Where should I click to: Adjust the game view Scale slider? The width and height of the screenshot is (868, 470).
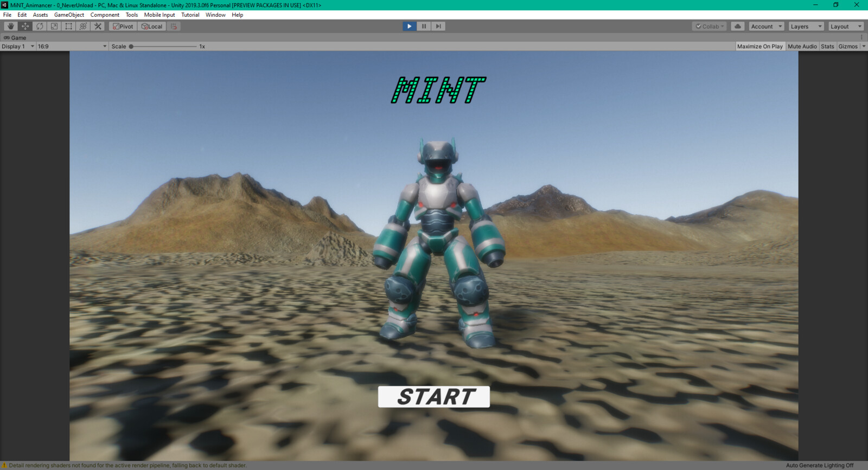coord(163,46)
